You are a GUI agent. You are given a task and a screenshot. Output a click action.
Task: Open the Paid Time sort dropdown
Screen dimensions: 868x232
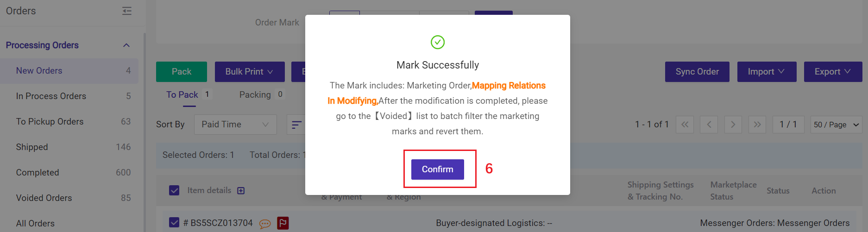click(235, 125)
